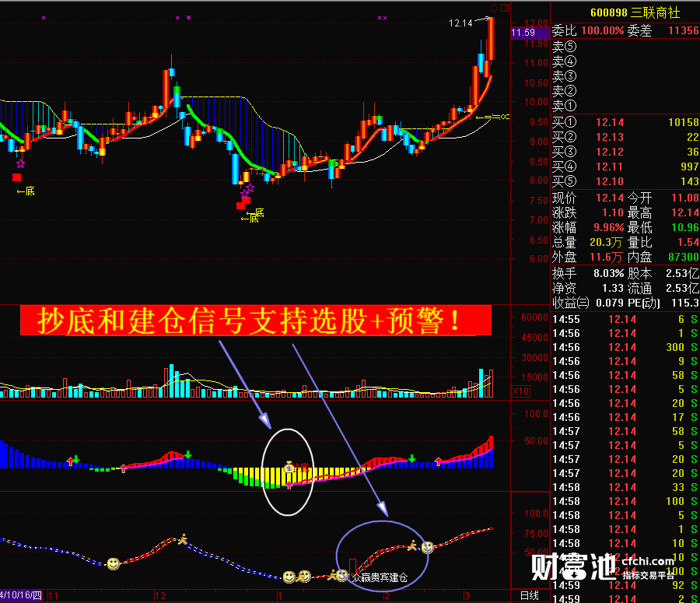Click the month 12 marker on time axis
This screenshot has height=603, width=700.
[x=159, y=595]
